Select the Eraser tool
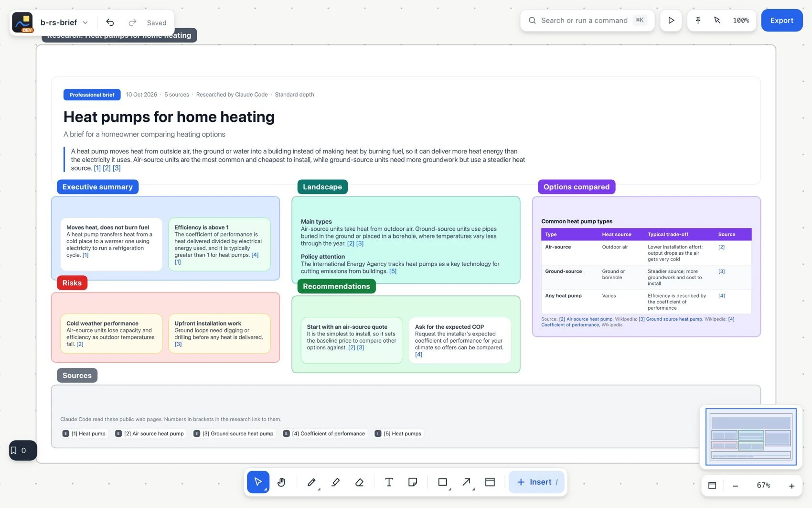The height and width of the screenshot is (508, 812). click(360, 482)
